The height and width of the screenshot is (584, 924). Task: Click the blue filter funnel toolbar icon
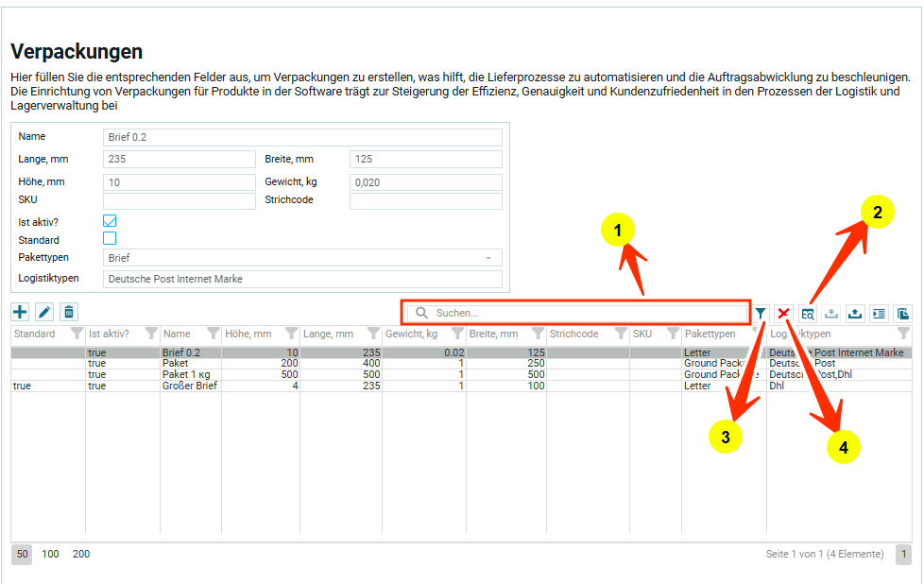[x=761, y=313]
